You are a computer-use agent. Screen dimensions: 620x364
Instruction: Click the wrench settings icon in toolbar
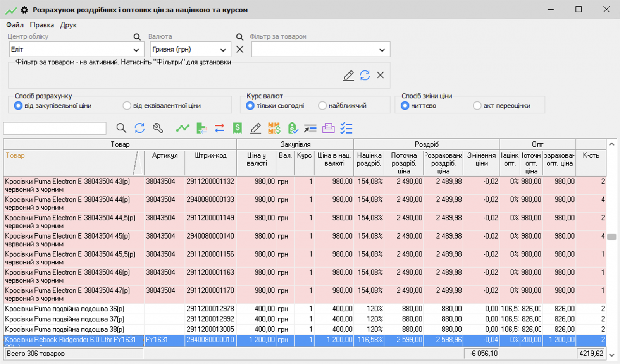pyautogui.click(x=158, y=128)
